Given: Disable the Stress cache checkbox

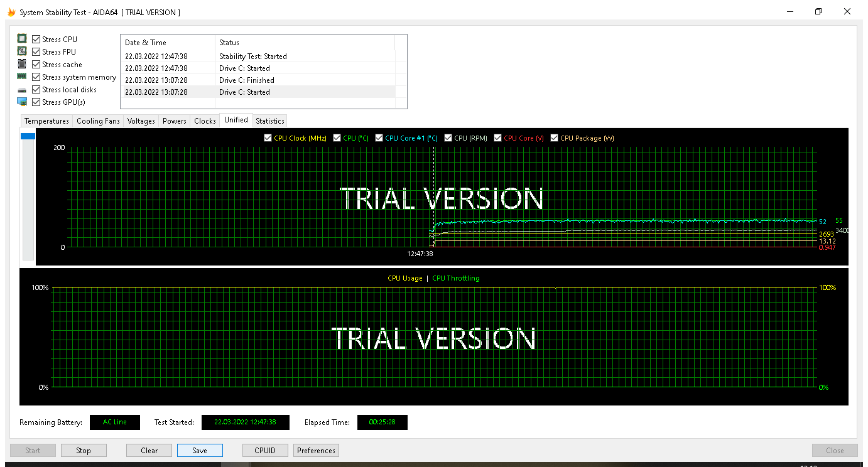Looking at the screenshot, I should click(36, 64).
